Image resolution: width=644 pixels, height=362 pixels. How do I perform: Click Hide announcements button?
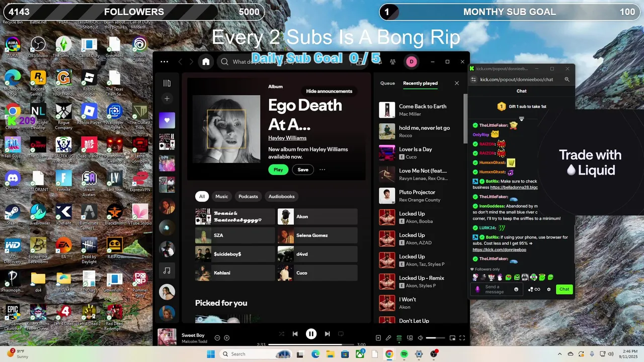329,91
